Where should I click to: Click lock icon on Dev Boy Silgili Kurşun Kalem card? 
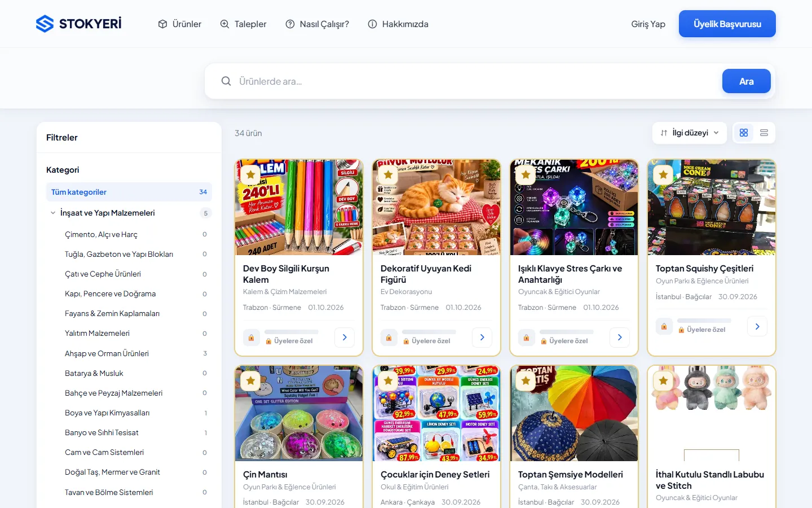(251, 338)
